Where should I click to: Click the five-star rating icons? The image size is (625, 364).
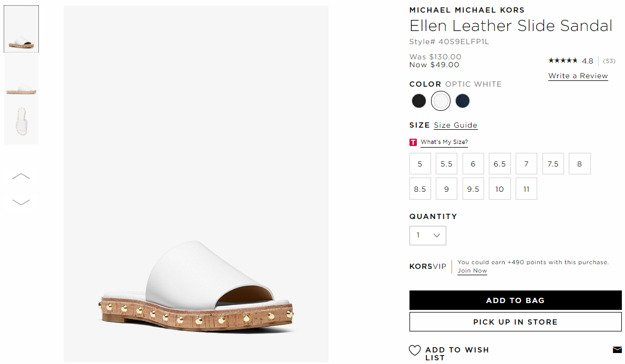click(x=562, y=60)
